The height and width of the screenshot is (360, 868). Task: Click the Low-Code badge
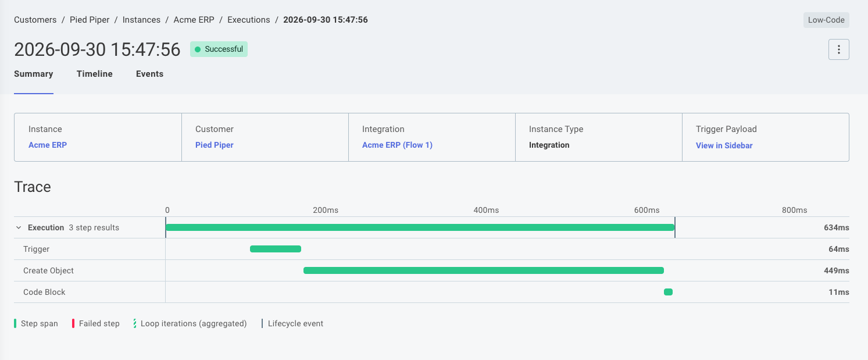point(826,20)
